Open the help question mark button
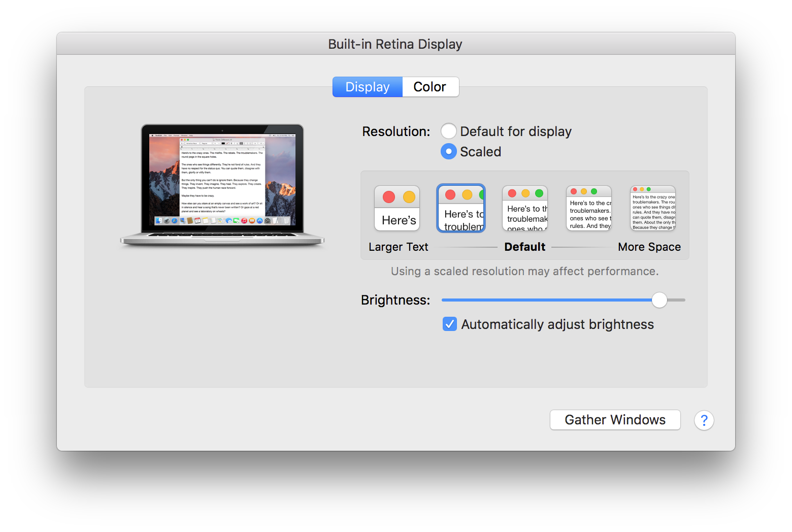Viewport: 792px width, 532px height. 704,420
